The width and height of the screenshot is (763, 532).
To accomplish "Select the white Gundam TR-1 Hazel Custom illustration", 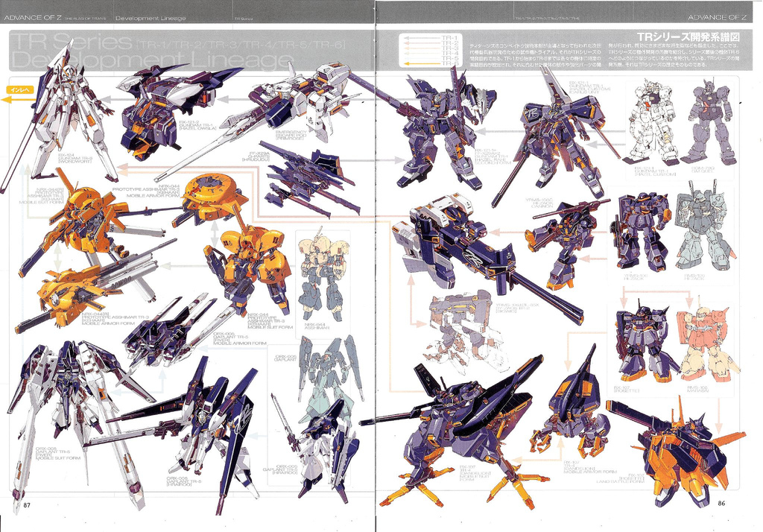I will pyautogui.click(x=652, y=121).
